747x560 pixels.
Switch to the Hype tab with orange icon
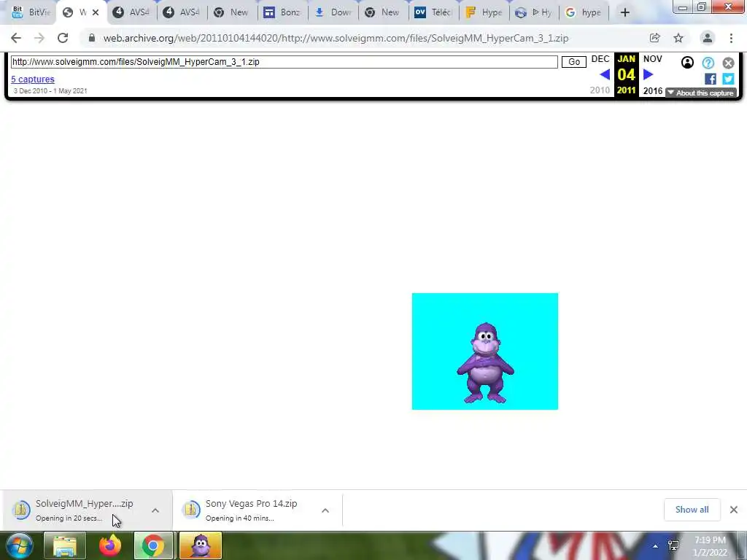click(x=484, y=12)
